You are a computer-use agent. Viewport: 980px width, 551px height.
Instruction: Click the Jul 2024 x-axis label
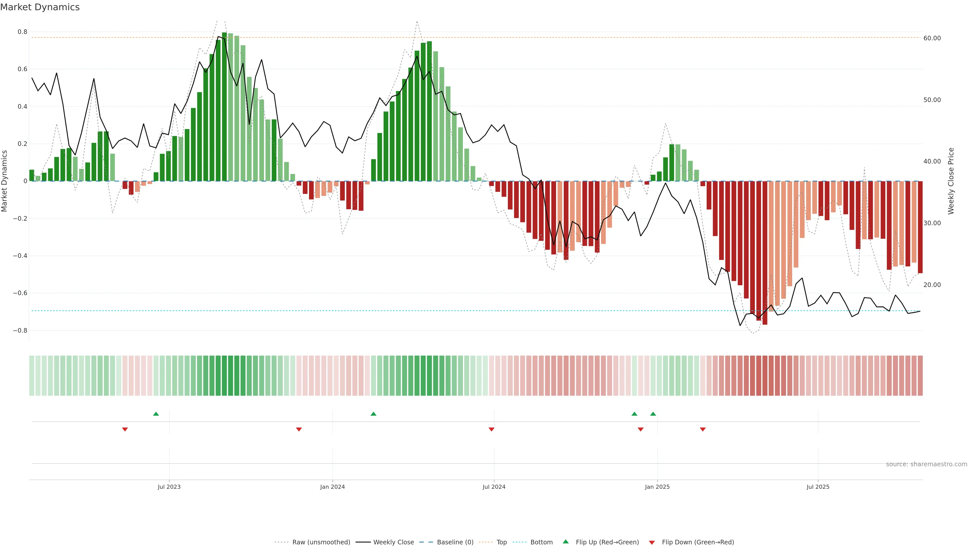494,487
